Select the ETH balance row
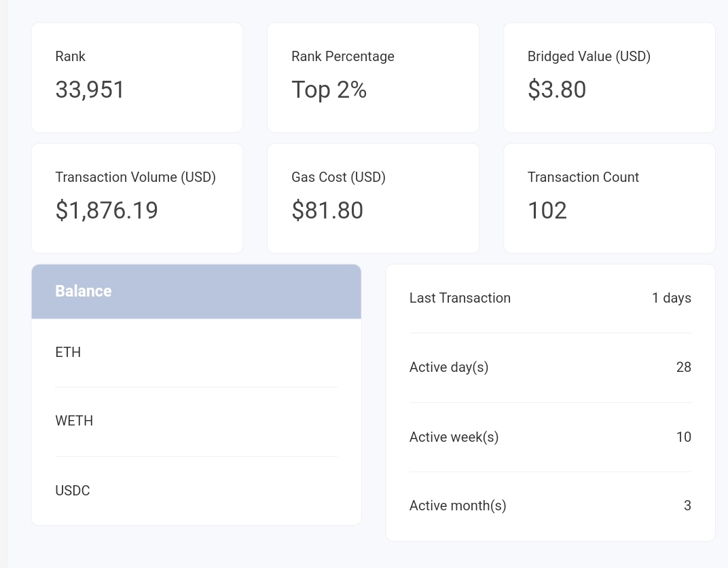 pos(196,353)
